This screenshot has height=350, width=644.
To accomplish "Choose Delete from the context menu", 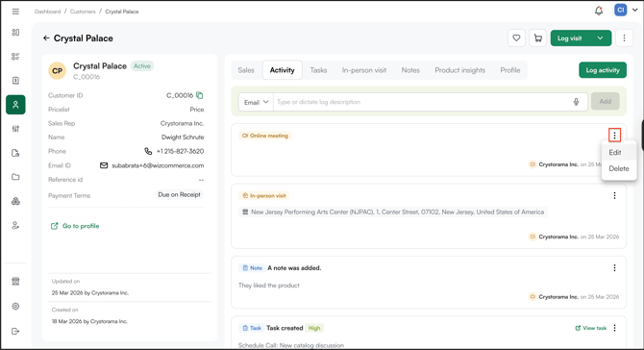I will click(x=619, y=168).
